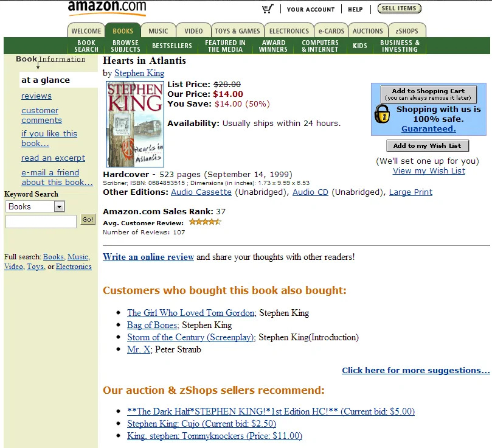The height and width of the screenshot is (448, 492).
Task: Open the e-Cards tab
Action: click(331, 31)
